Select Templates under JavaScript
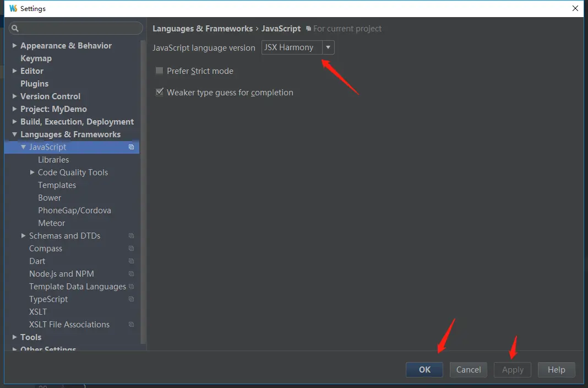This screenshot has width=588, height=388. [57, 185]
